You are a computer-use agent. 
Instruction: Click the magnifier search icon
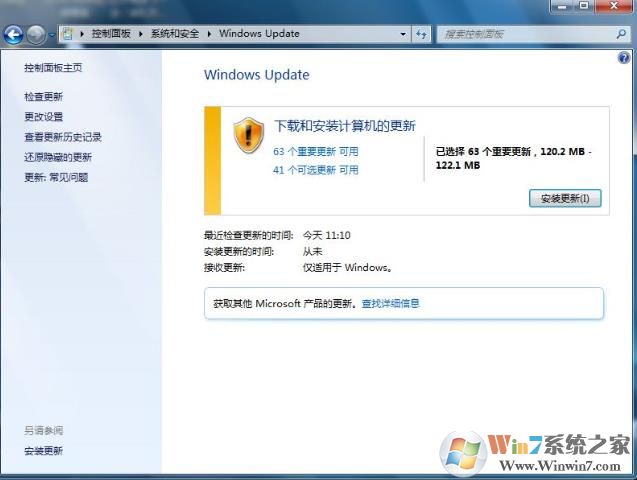621,34
